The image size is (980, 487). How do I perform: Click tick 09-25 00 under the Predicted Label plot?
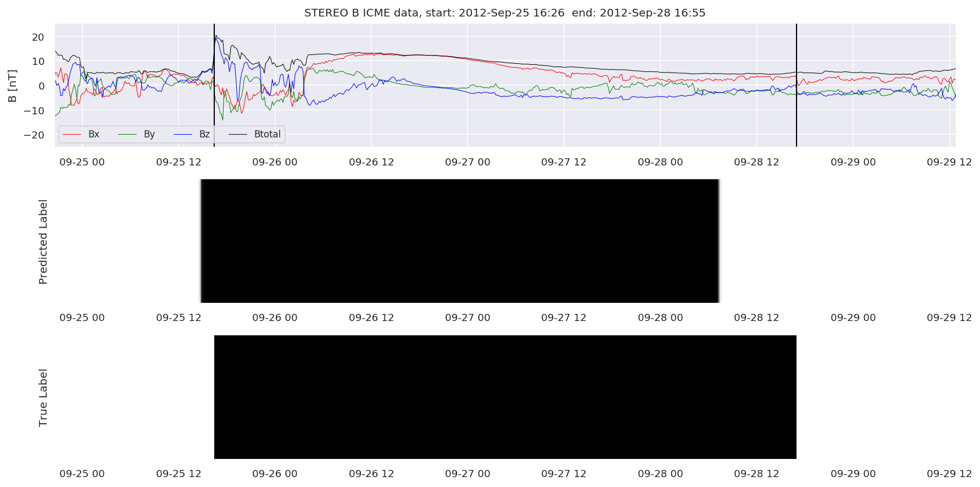[x=82, y=318]
